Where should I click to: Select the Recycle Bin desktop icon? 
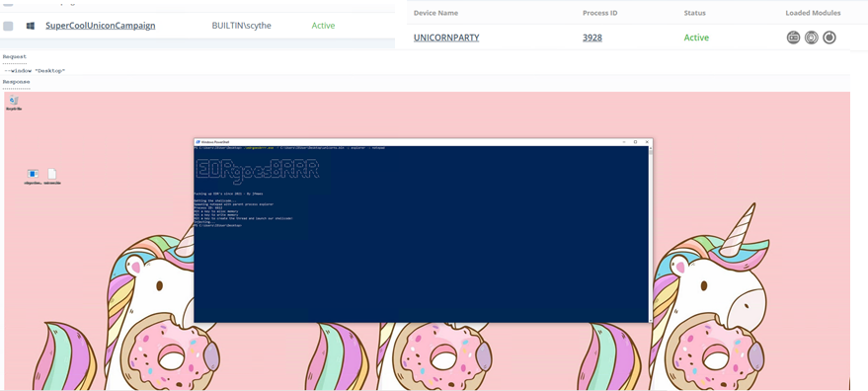14,103
